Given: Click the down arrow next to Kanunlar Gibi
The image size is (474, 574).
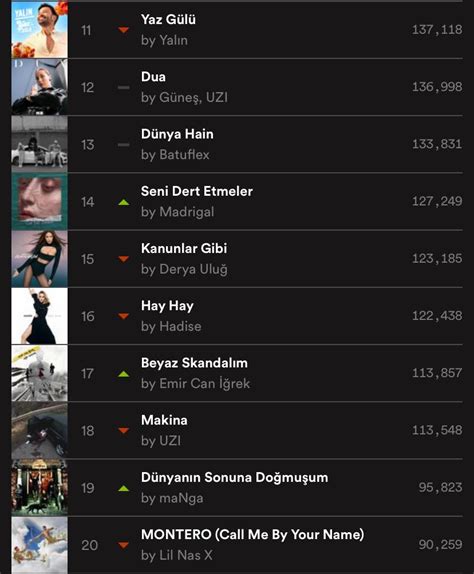Looking at the screenshot, I should coord(124,259).
